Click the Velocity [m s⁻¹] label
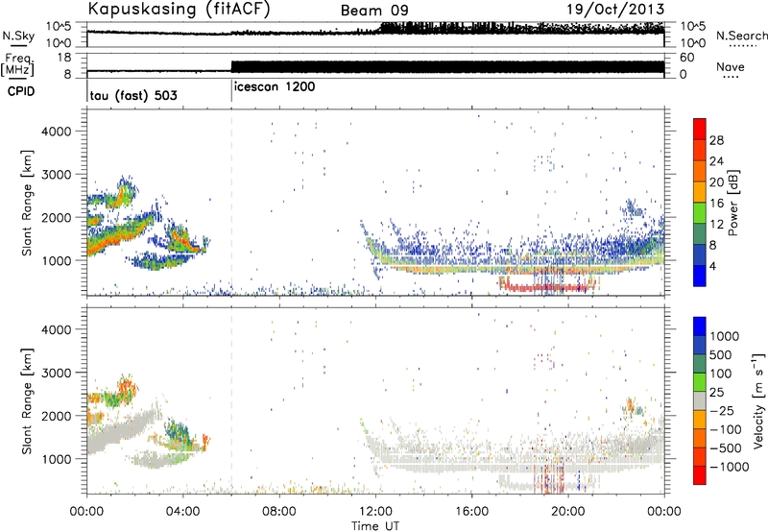 (x=758, y=400)
